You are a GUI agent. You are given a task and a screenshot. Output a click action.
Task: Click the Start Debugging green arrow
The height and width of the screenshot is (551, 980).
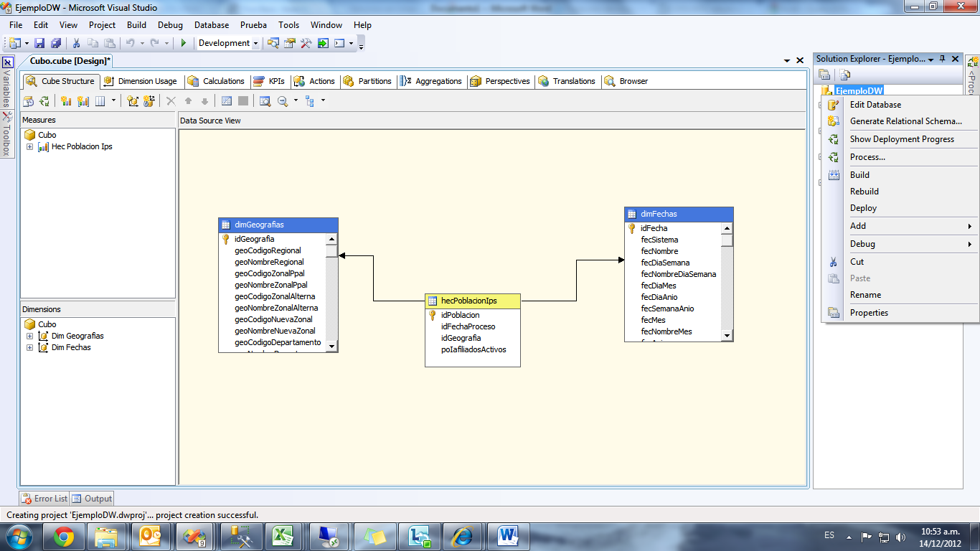pos(182,43)
